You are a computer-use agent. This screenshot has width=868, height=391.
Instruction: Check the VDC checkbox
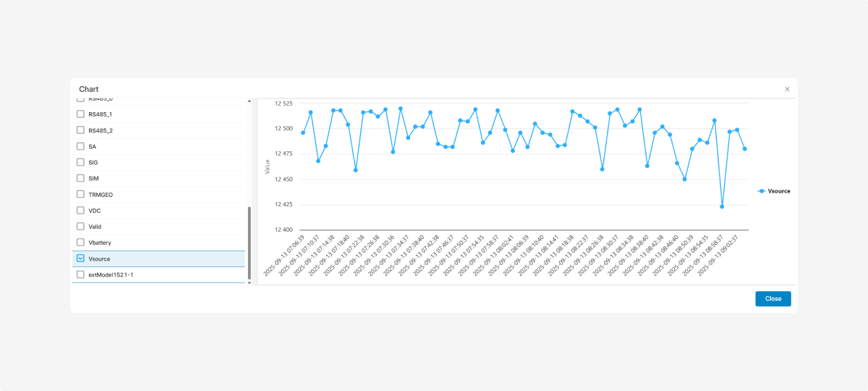[x=80, y=210]
